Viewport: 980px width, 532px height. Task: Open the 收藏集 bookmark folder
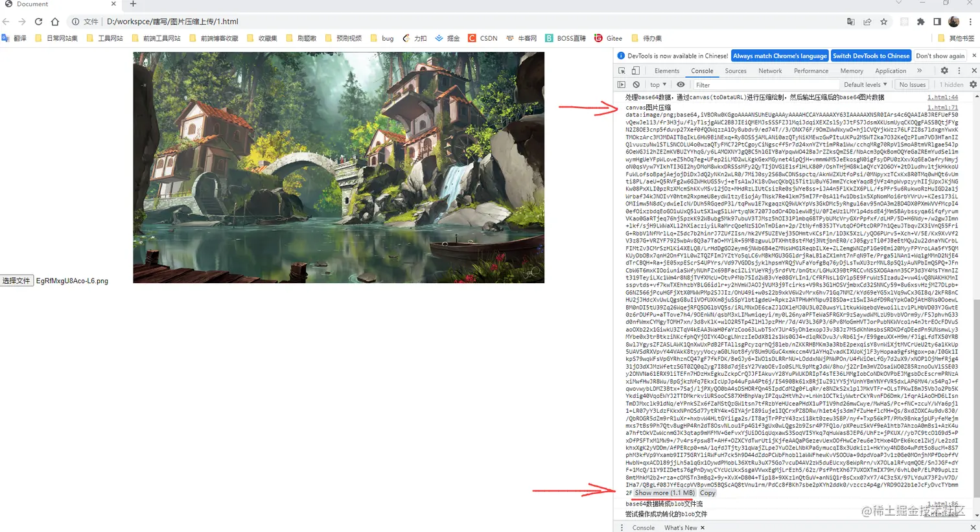[262, 38]
